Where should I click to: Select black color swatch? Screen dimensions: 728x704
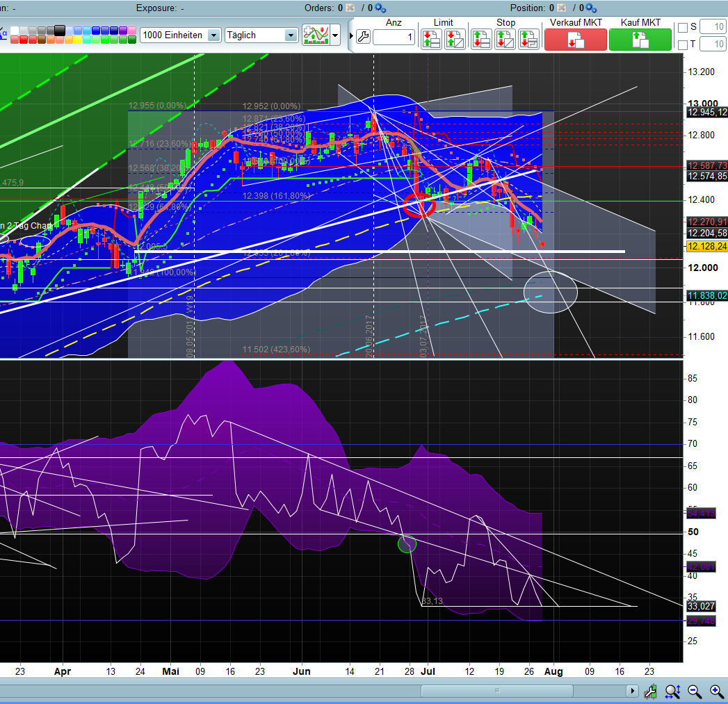(x=60, y=31)
